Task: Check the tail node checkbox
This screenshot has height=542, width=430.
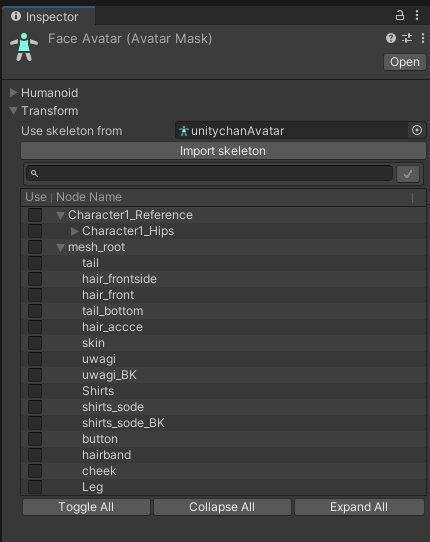Action: pyautogui.click(x=35, y=263)
